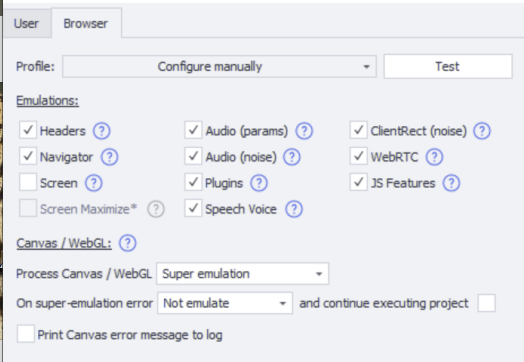Screen dimensions: 524x362
Task: Click the help icon beside Navigator
Action: pos(110,157)
